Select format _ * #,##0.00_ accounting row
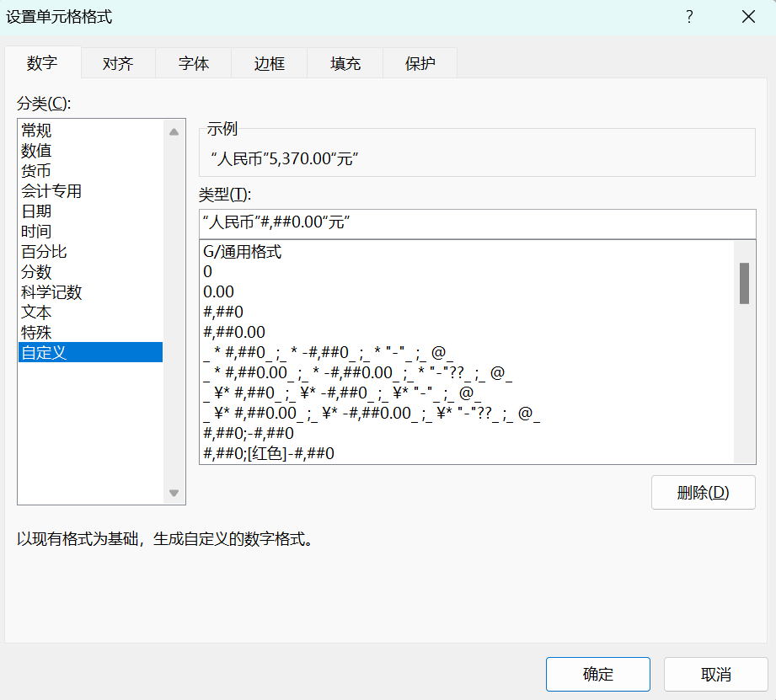This screenshot has height=700, width=776. [468, 372]
